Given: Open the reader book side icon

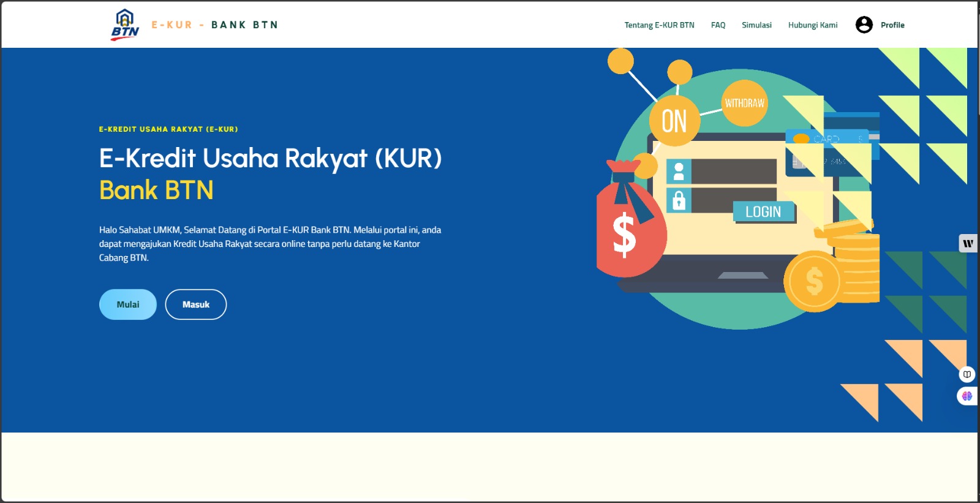Looking at the screenshot, I should [x=967, y=374].
